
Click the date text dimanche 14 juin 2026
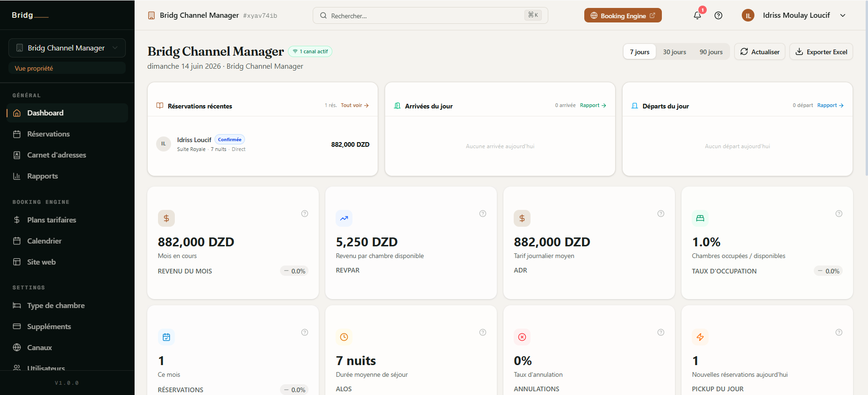[184, 66]
